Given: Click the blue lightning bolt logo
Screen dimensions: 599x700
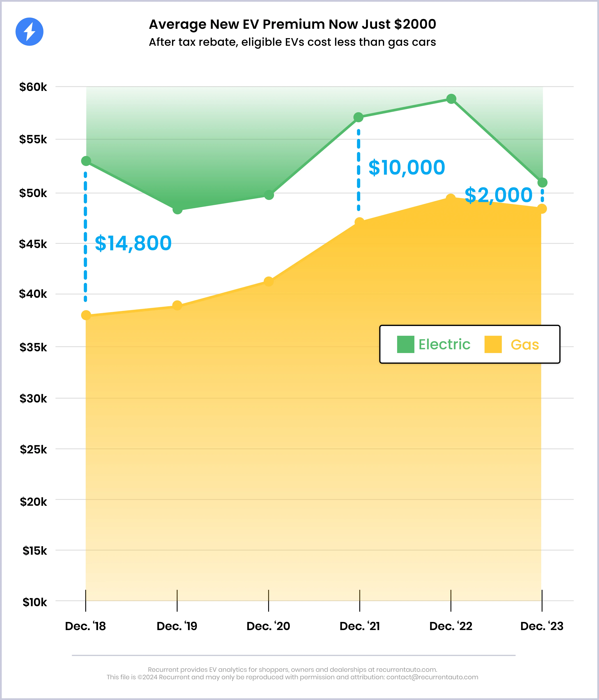Looking at the screenshot, I should click(x=29, y=32).
